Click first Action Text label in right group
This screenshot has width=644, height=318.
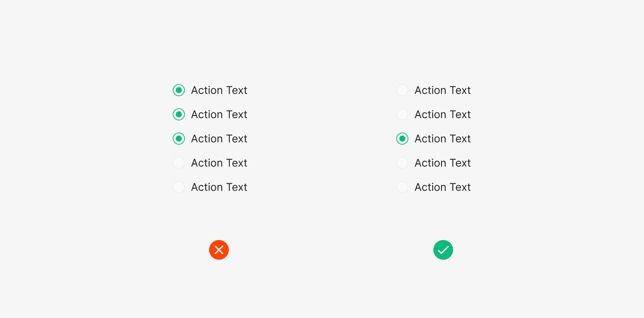click(x=442, y=90)
